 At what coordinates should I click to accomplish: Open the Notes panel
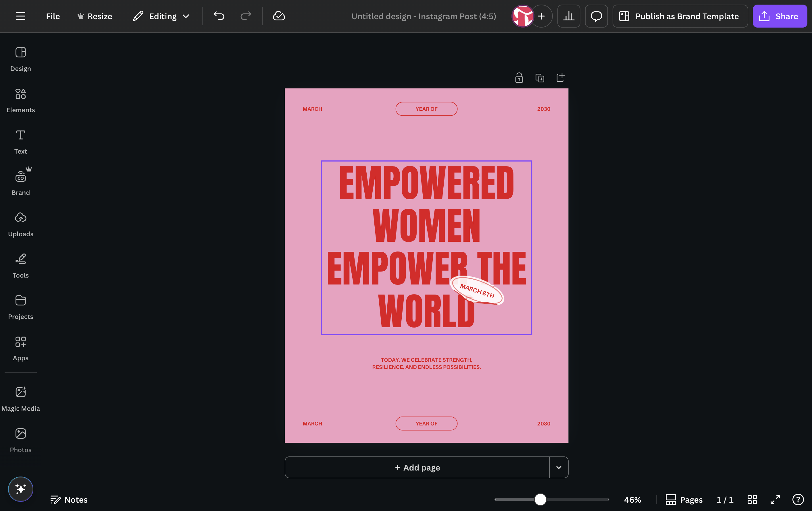tap(69, 500)
